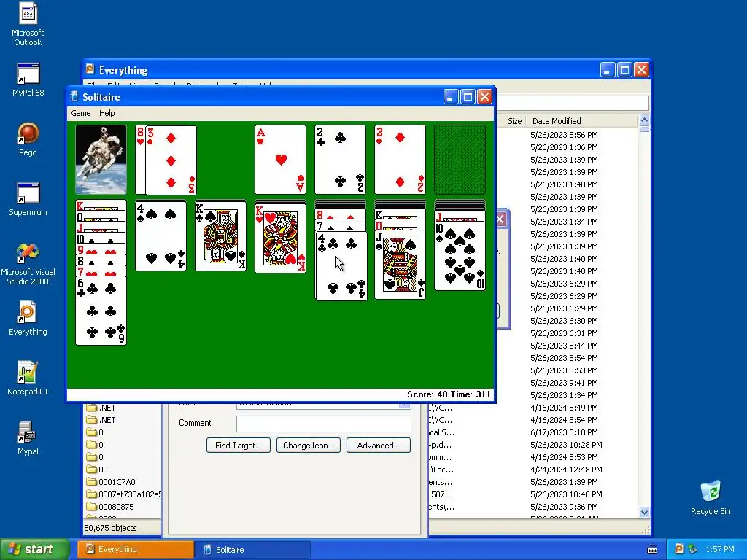Select the MyPal 68 desktop shortcut
Viewport: 747px width, 560px height.
28,79
